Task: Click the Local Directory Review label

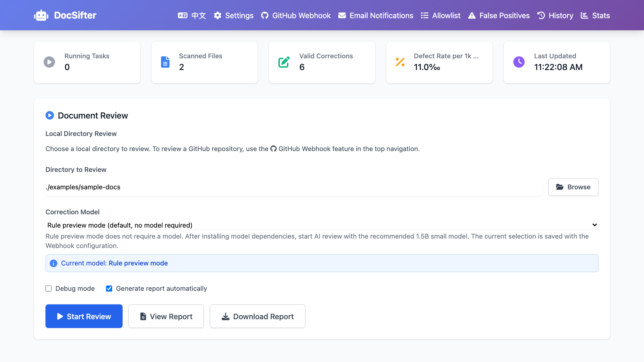Action: [81, 134]
